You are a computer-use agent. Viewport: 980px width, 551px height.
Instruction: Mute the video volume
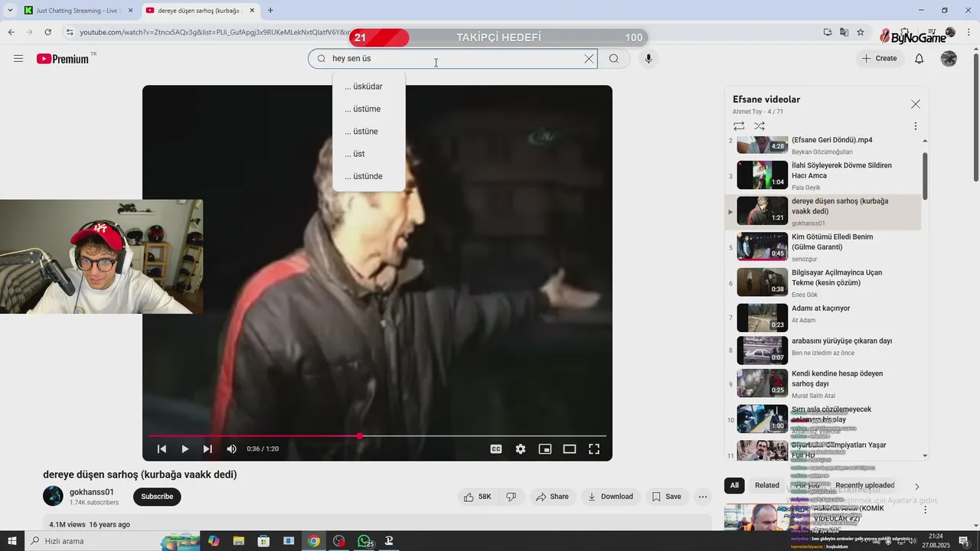[231, 449]
